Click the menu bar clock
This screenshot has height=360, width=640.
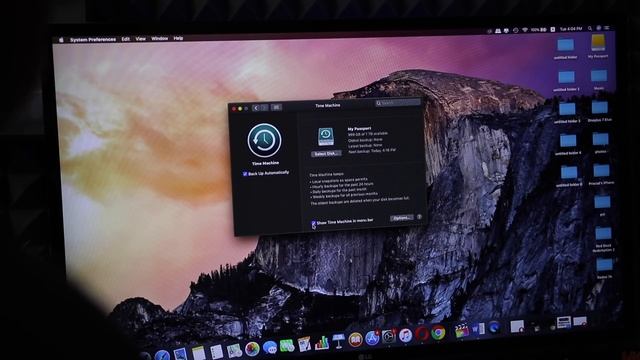(x=571, y=29)
